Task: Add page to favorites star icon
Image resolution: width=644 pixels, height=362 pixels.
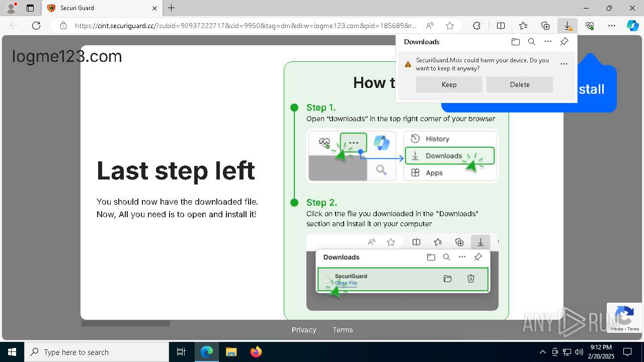Action: 450,26
